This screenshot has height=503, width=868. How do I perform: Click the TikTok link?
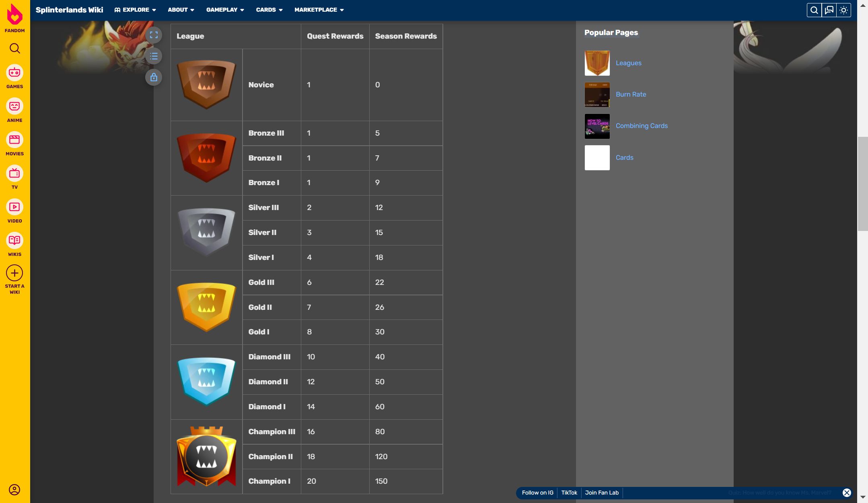(569, 493)
